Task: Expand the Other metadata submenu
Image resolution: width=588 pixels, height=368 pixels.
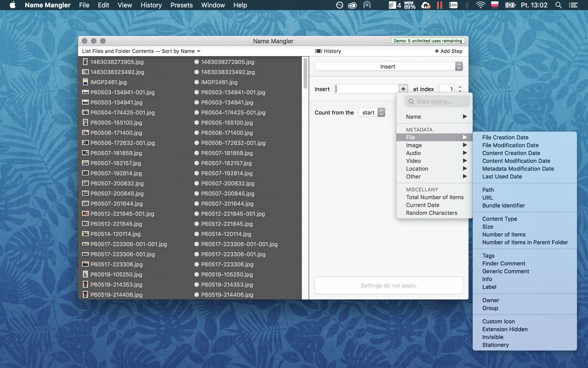Action: tap(434, 177)
